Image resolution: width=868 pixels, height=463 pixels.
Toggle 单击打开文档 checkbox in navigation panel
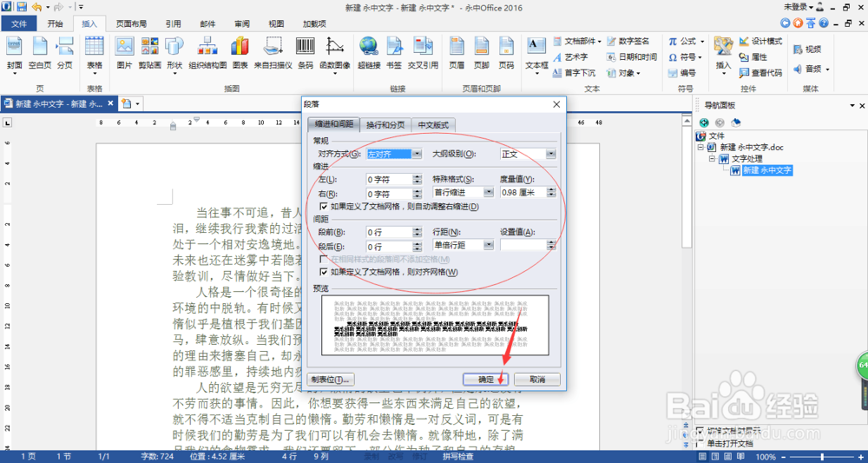pyautogui.click(x=700, y=442)
